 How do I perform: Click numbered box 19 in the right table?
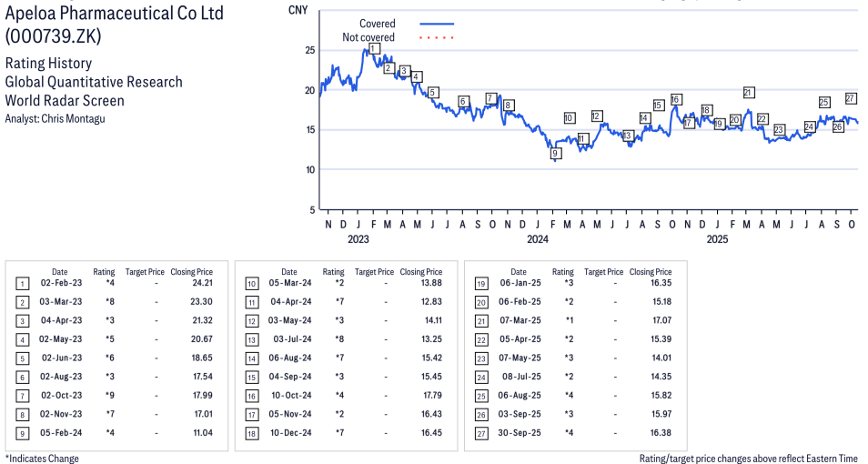click(x=480, y=284)
